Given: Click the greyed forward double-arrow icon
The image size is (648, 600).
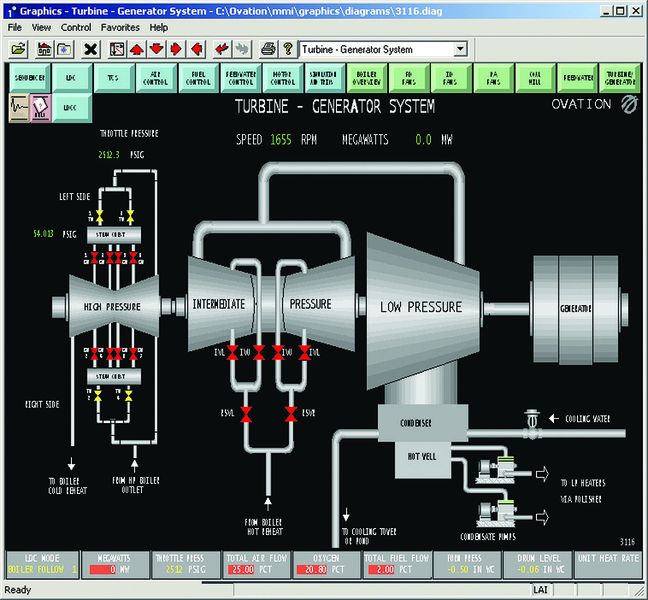Looking at the screenshot, I should pos(242,49).
